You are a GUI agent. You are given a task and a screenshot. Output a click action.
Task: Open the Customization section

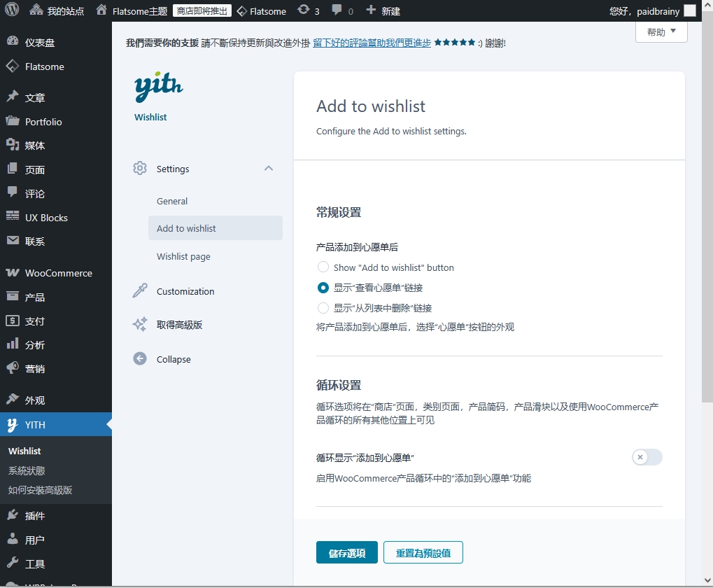(185, 291)
